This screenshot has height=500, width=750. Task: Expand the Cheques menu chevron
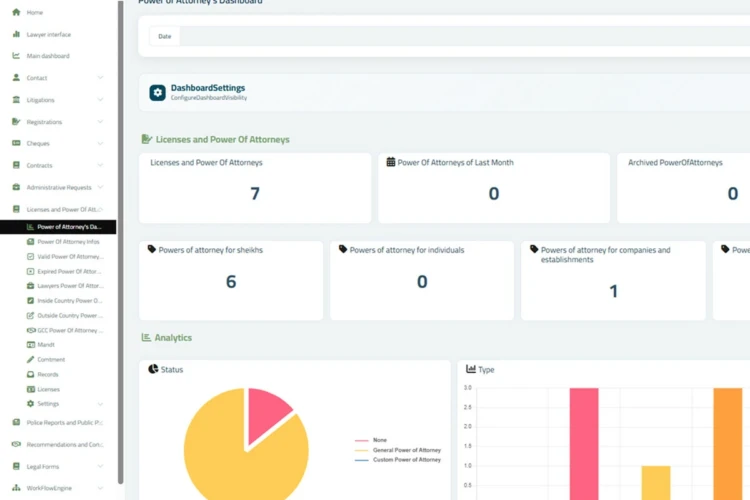[100, 143]
